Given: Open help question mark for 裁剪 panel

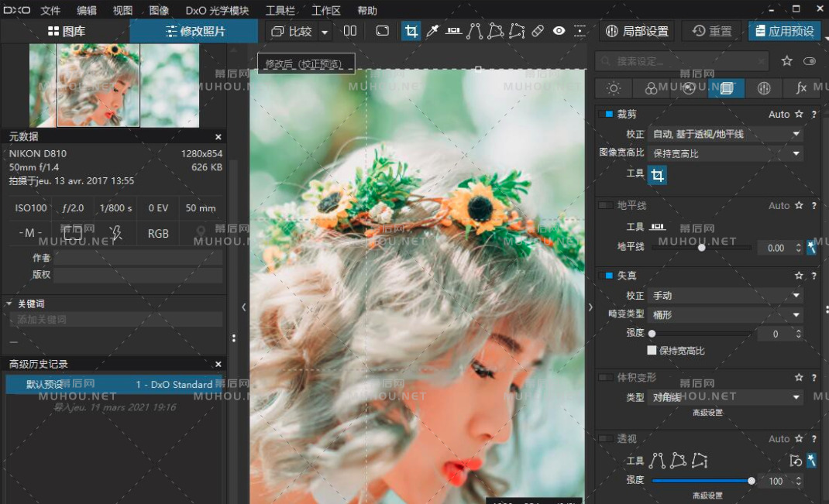Looking at the screenshot, I should click(x=814, y=114).
